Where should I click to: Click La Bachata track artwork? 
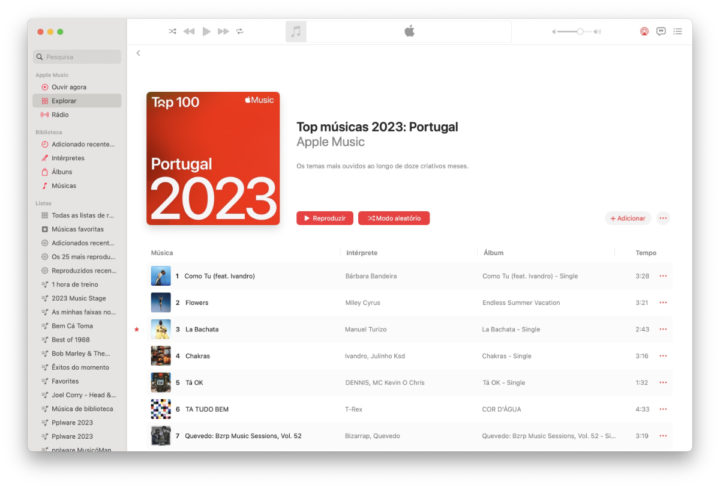click(x=161, y=329)
